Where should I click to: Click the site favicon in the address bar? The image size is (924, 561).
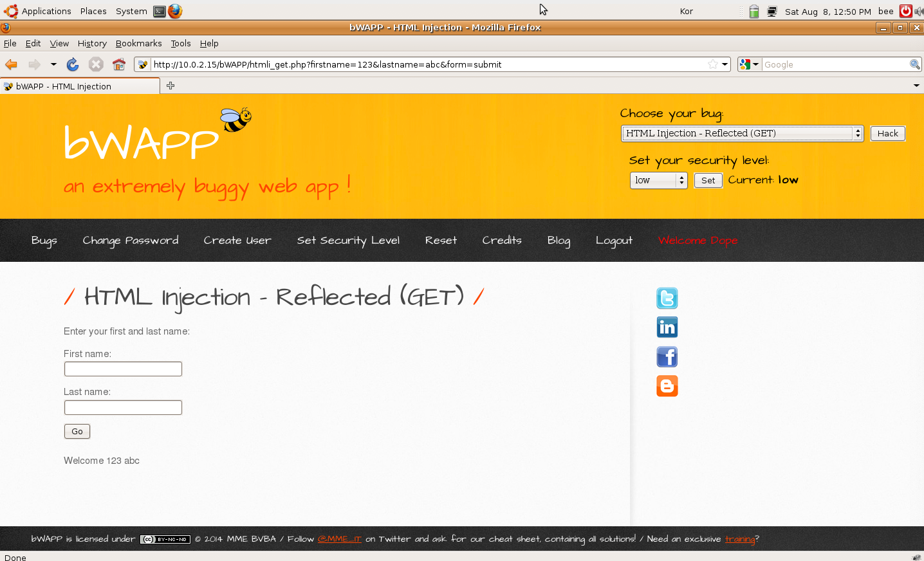(143, 64)
